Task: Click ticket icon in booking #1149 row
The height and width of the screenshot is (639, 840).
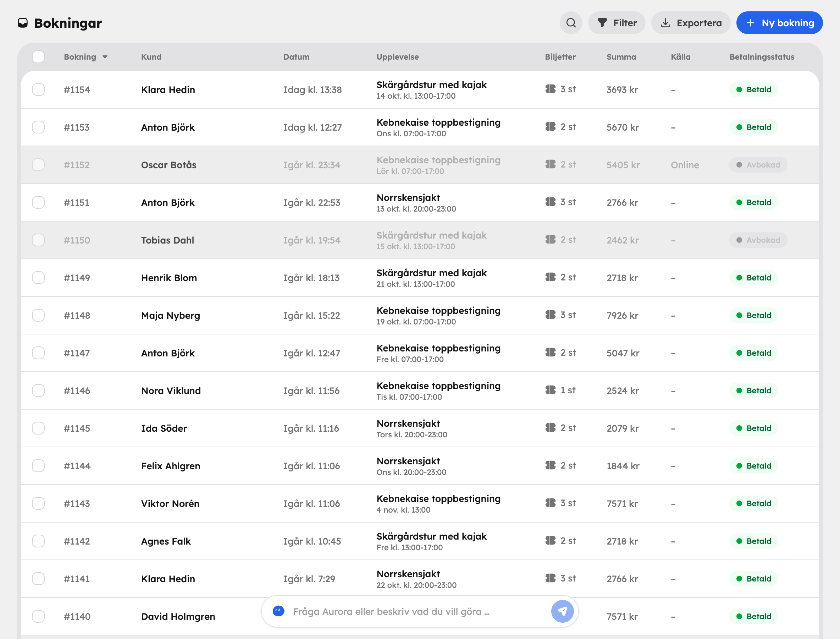Action: click(551, 277)
